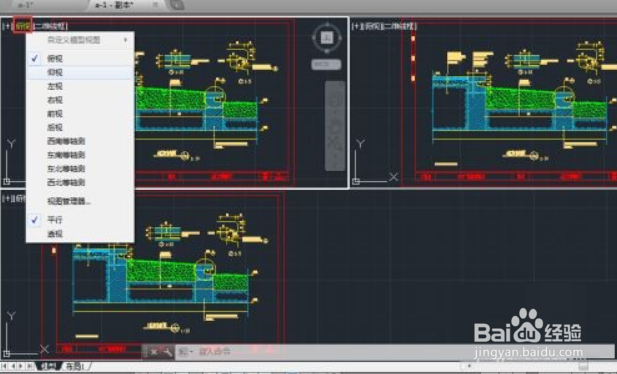The image size is (617, 374).
Task: Switch to 东北等轴测 isometric view
Action: [80, 169]
